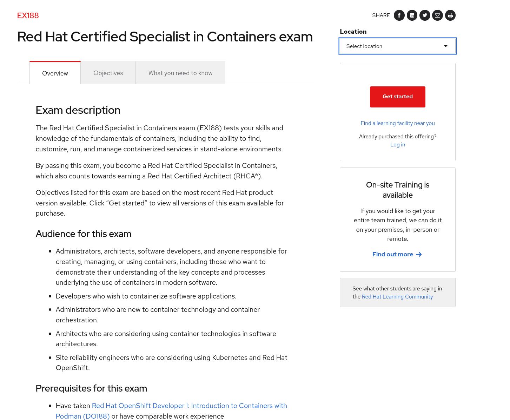Share the page on Twitter
The width and height of the screenshot is (510, 420).
[x=425, y=15]
